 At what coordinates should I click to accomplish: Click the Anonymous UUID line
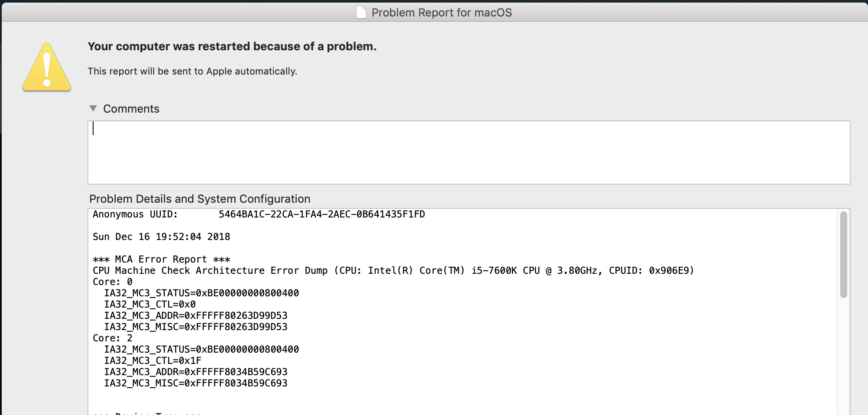click(x=259, y=214)
